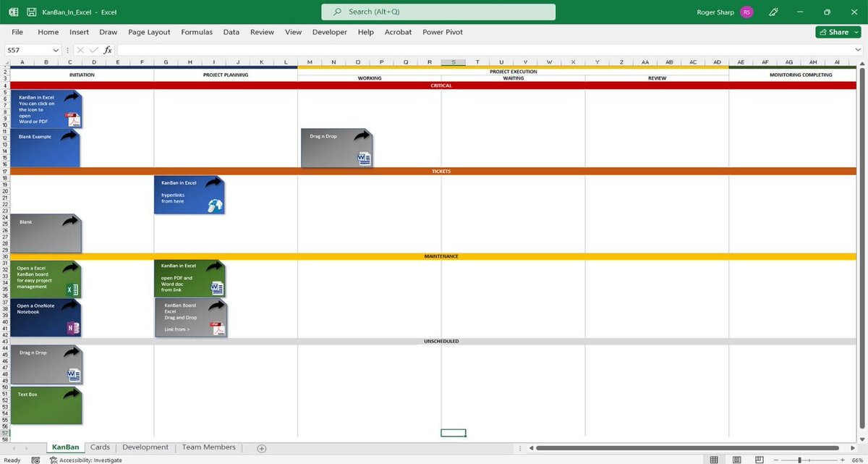
Task: Click arrow icon on green Text Box card
Action: coord(71,395)
